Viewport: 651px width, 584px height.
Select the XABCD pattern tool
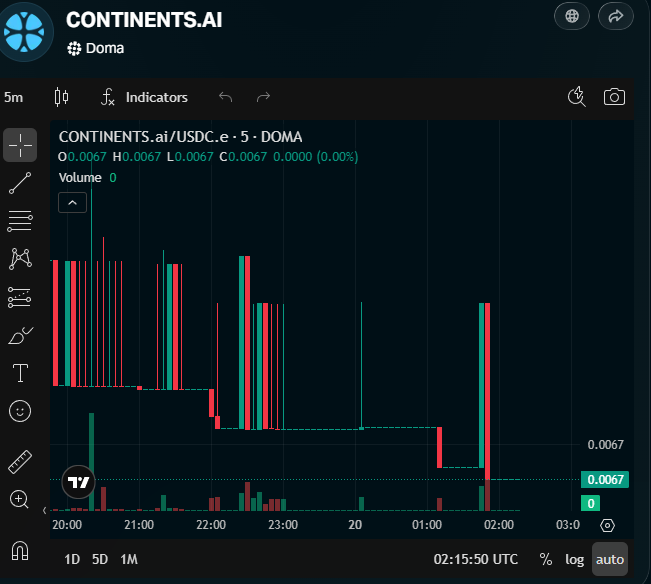(20, 259)
